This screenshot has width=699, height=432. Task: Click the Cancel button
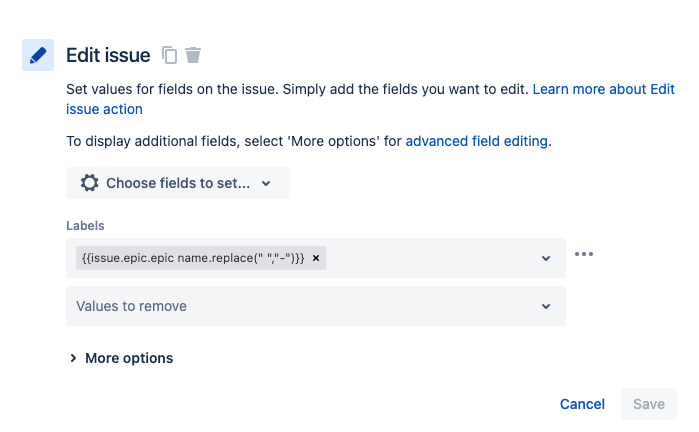pyautogui.click(x=582, y=404)
